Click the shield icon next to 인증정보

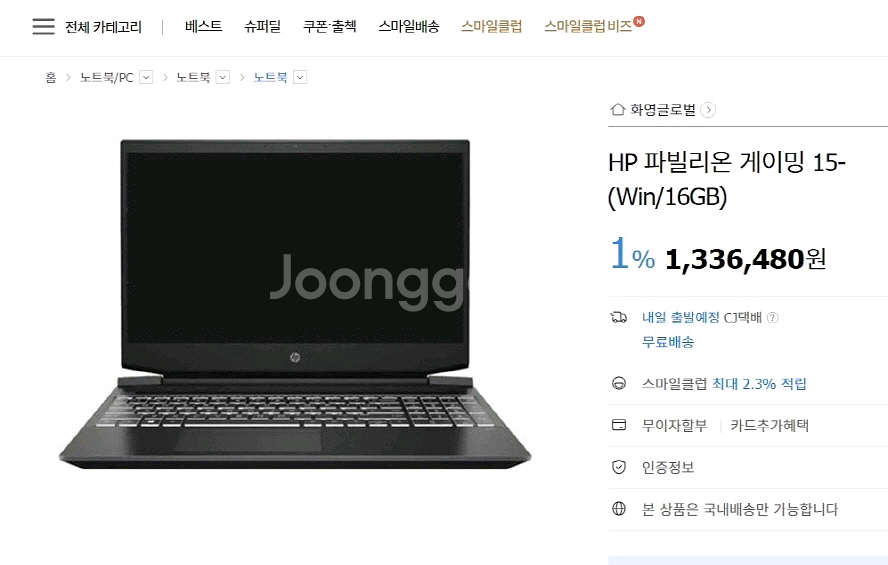click(x=619, y=467)
